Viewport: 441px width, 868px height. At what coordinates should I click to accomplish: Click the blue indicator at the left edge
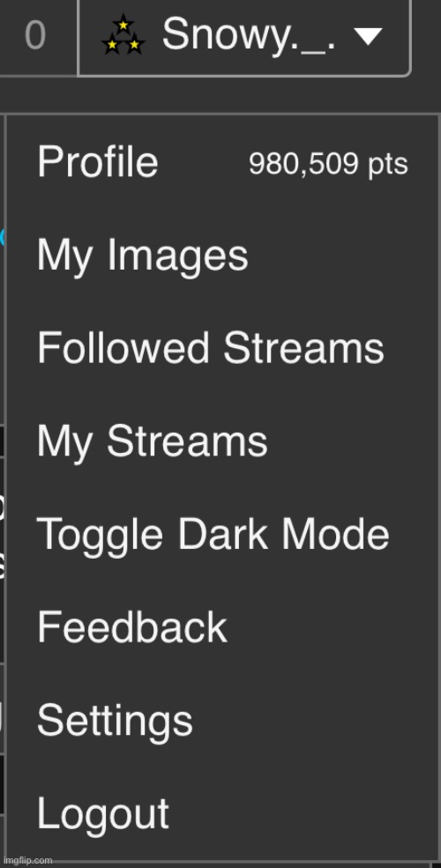point(3,237)
